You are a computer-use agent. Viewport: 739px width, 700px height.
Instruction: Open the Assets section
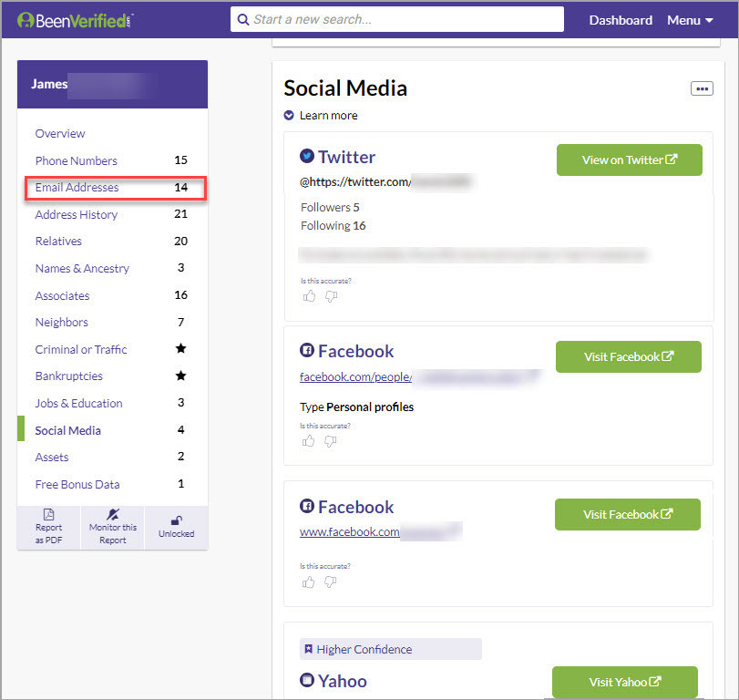tap(112, 457)
